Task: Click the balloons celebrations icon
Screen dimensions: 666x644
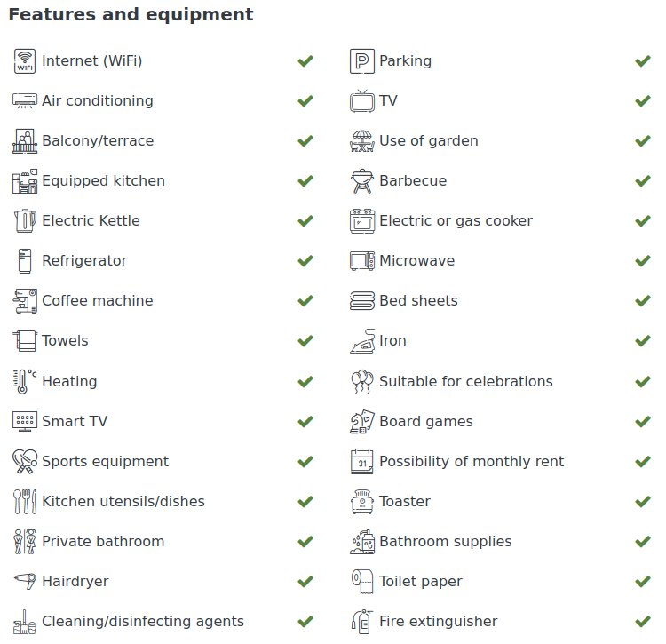Action: click(x=362, y=382)
